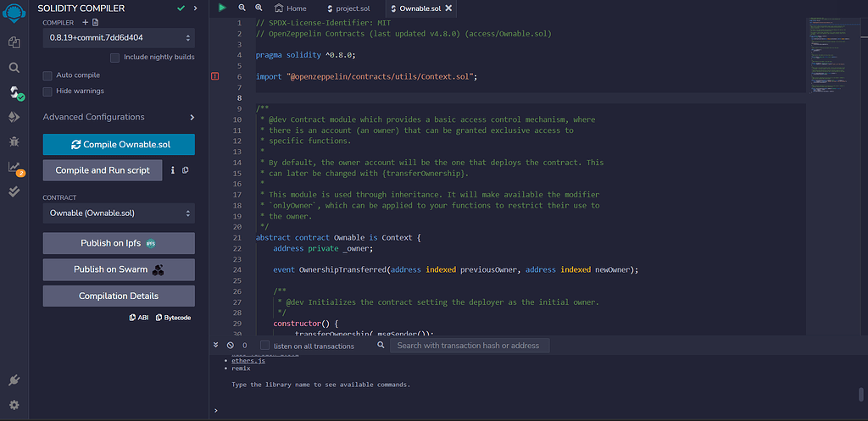Open Solidity static analysis with badge 2
Image resolution: width=868 pixels, height=421 pixels.
[x=15, y=168]
